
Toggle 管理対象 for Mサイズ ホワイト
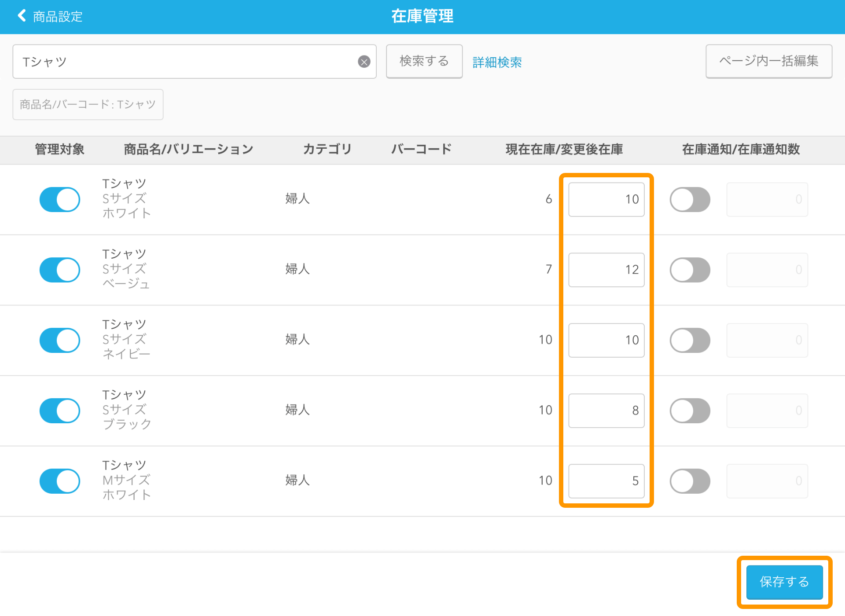[60, 481]
